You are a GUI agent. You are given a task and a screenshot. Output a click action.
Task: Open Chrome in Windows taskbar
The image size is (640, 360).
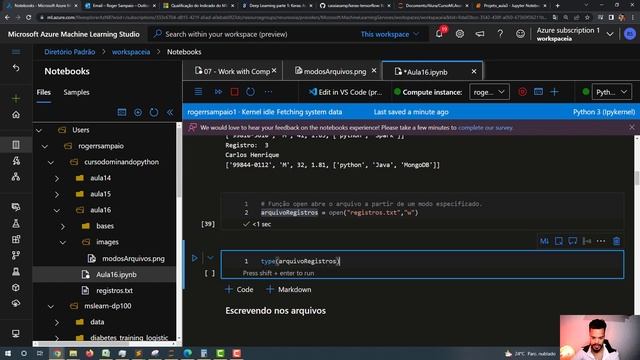point(57,353)
